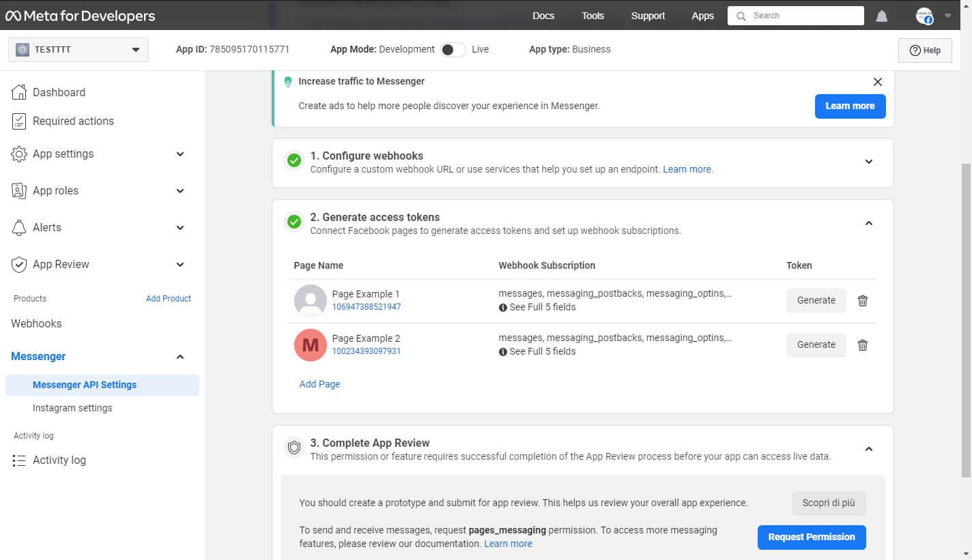The image size is (972, 560).
Task: Click the notifications bell icon
Action: pyautogui.click(x=882, y=16)
